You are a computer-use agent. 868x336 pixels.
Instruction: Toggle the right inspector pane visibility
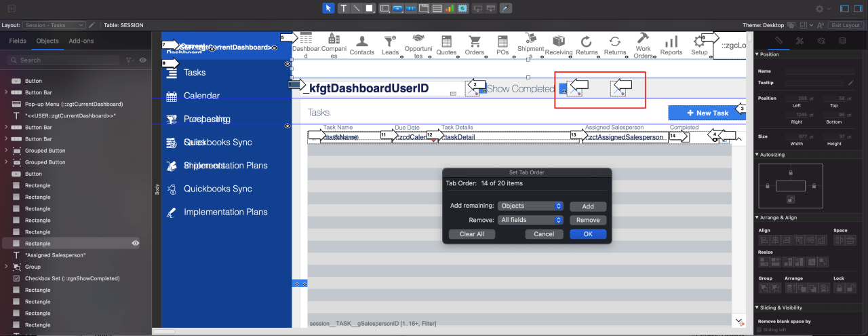point(858,9)
